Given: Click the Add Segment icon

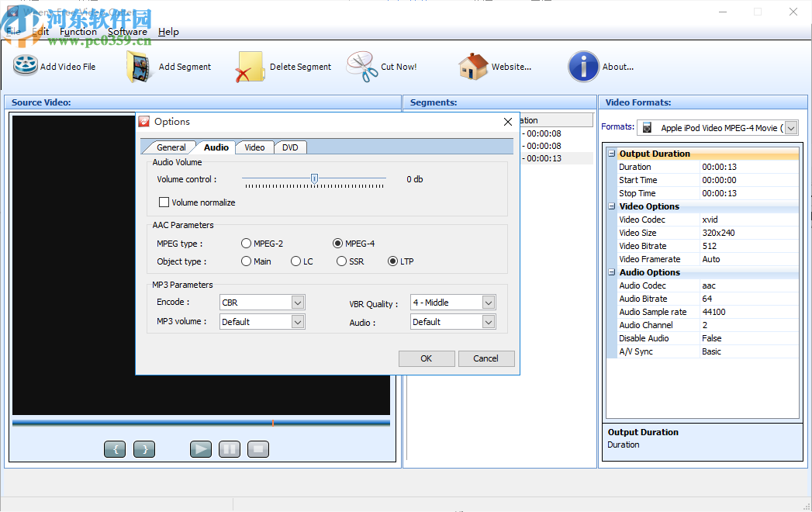Looking at the screenshot, I should pos(138,66).
